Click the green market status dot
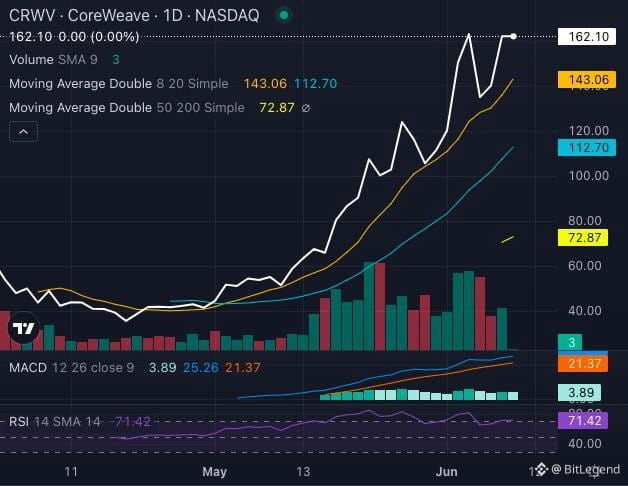 284,15
